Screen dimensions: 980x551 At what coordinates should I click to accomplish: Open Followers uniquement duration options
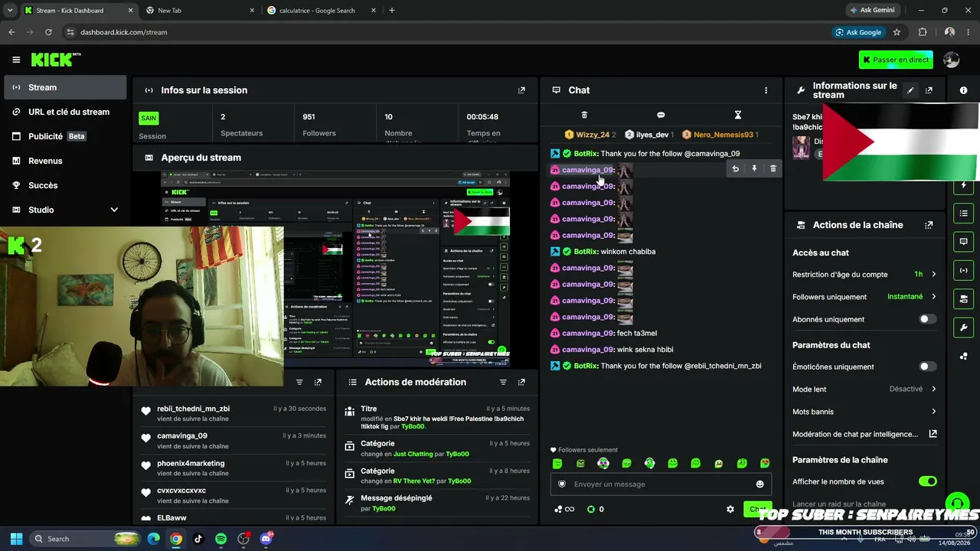(864, 297)
